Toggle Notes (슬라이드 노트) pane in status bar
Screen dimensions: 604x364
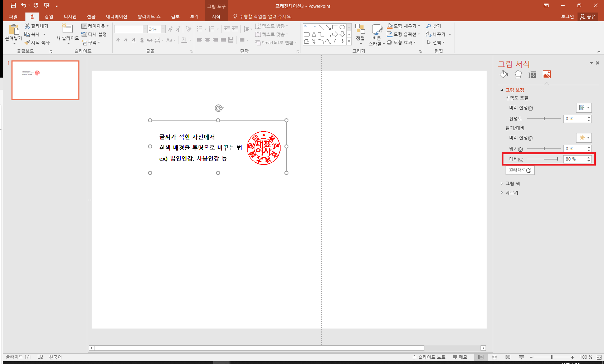pos(429,357)
